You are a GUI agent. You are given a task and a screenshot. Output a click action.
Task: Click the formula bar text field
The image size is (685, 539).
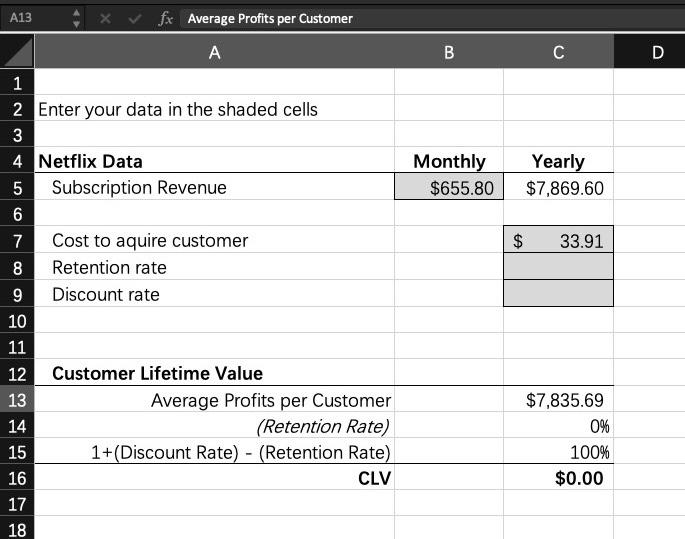pos(432,18)
